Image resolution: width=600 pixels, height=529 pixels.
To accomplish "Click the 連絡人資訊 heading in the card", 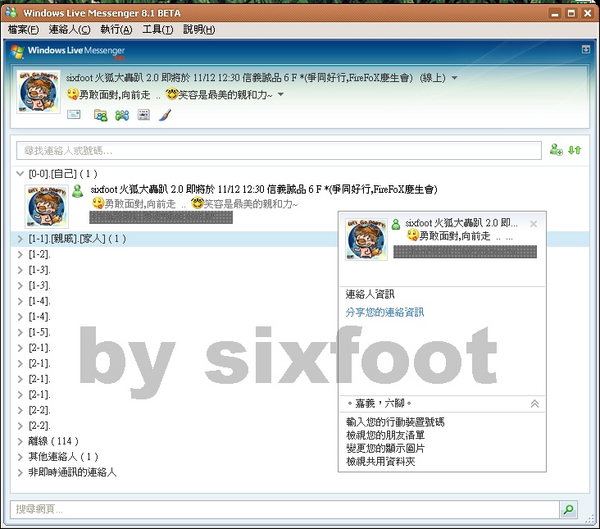I will (x=370, y=294).
